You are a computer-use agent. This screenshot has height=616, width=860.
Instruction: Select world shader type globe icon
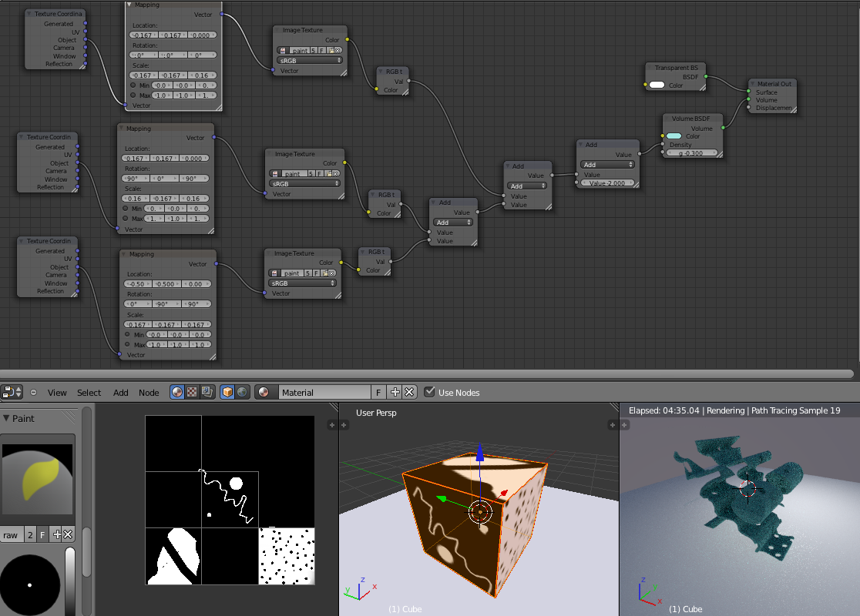coord(242,392)
